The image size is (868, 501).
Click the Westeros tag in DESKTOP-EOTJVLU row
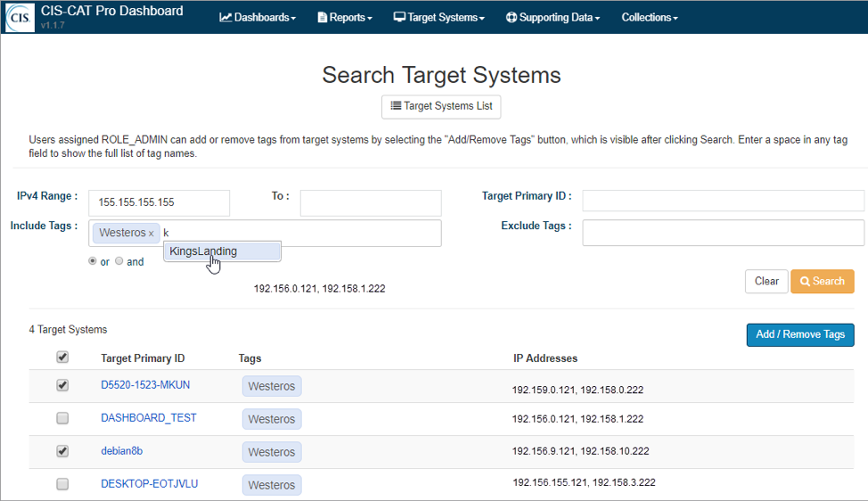(x=272, y=485)
